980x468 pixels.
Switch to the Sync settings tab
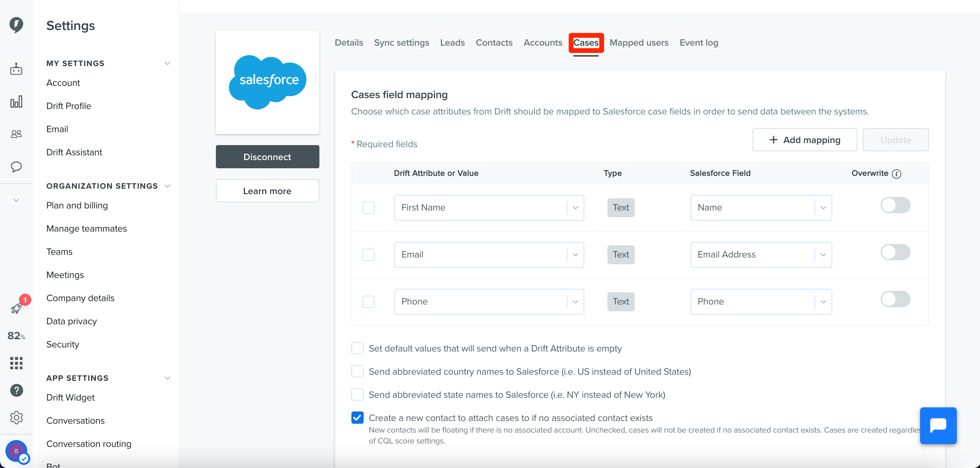(x=401, y=43)
